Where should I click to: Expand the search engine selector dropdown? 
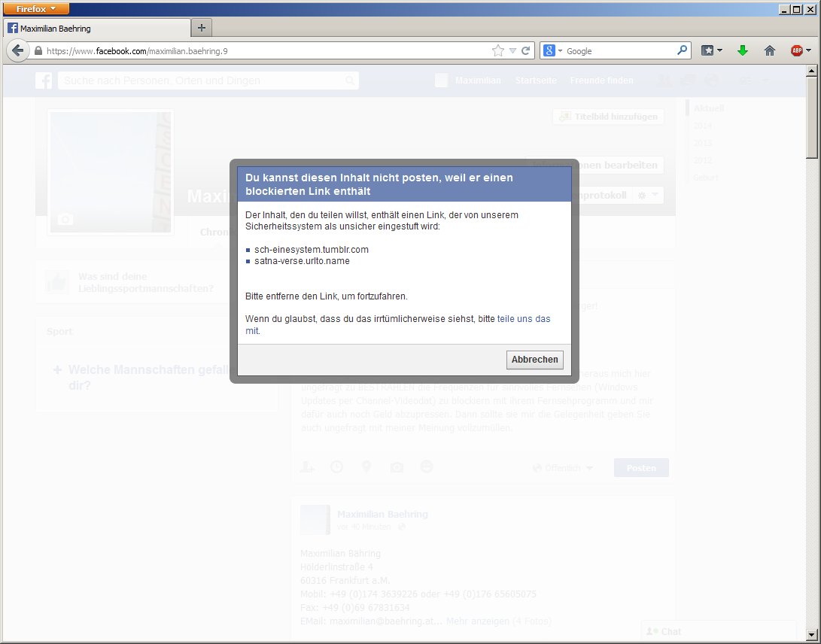[x=553, y=50]
